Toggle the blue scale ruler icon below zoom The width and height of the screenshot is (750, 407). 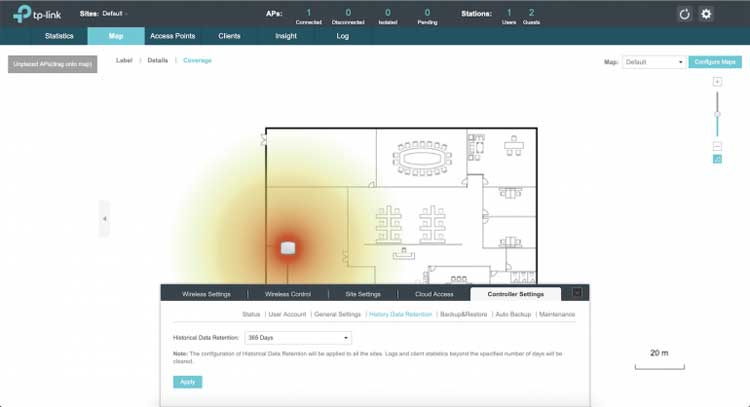tap(717, 159)
